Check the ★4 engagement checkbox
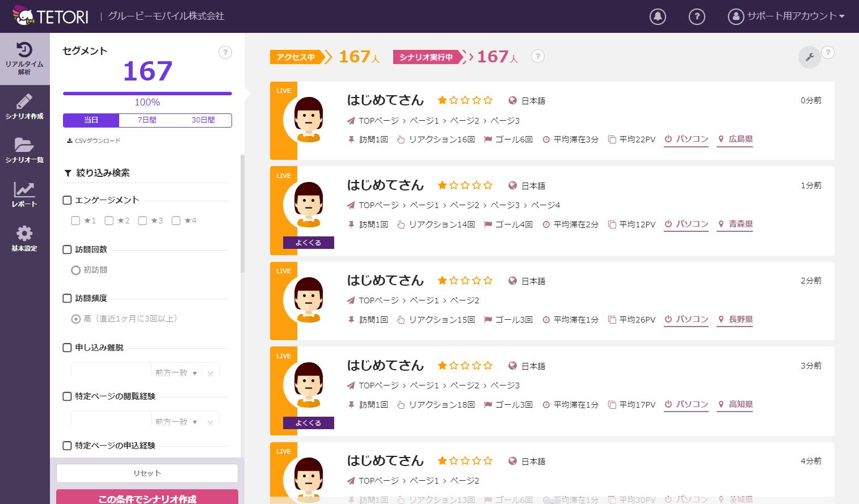 pos(176,221)
